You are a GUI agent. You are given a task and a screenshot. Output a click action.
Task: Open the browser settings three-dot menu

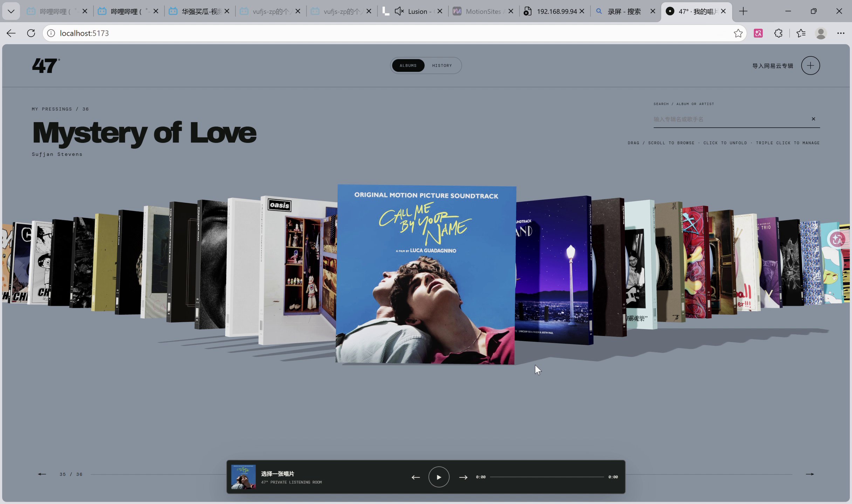[x=841, y=33]
